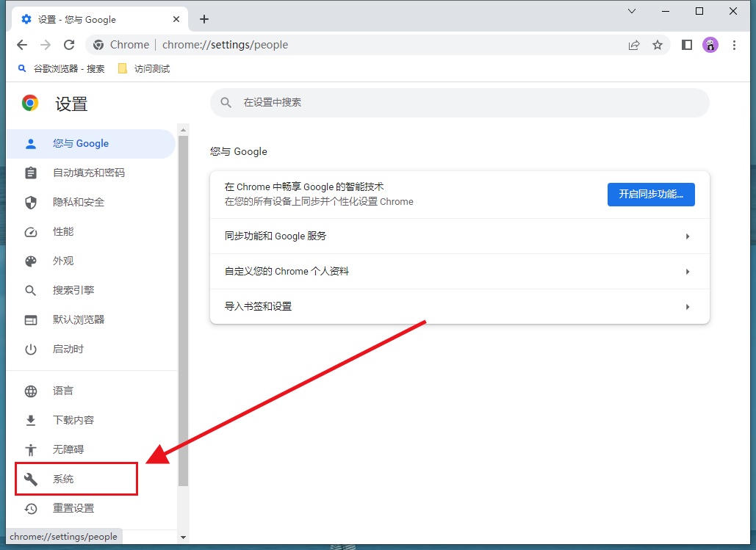Open the tab search chevron in title bar
This screenshot has width=756, height=550.
click(x=632, y=11)
